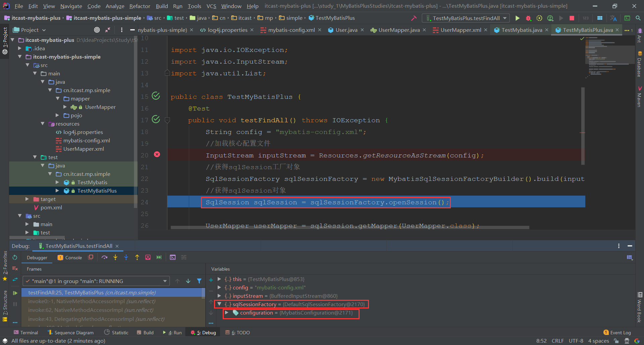Screen dimensions: 644x345
Task: Open the 4: Run tool window button
Action: [172, 332]
